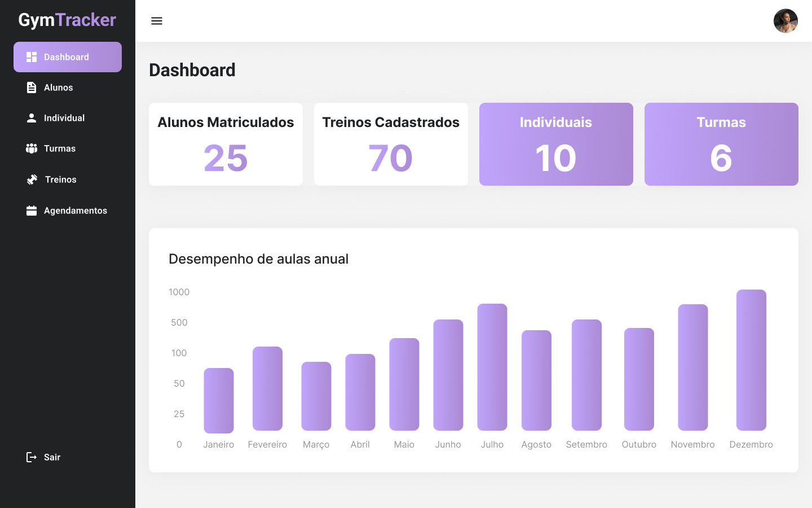Go to the Treinos section
This screenshot has height=508, width=812.
[x=60, y=179]
